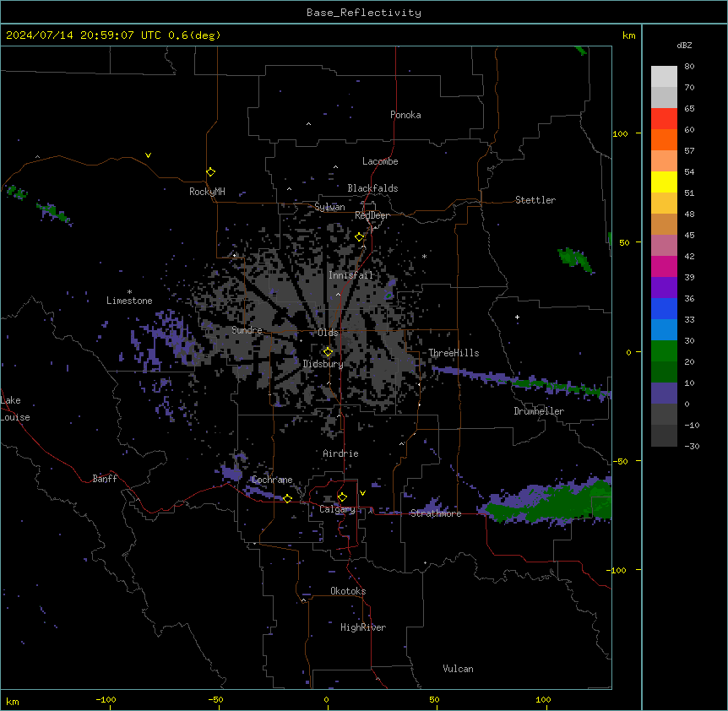Click the Lake Louise label
This screenshot has height=711, width=728.
15,409
